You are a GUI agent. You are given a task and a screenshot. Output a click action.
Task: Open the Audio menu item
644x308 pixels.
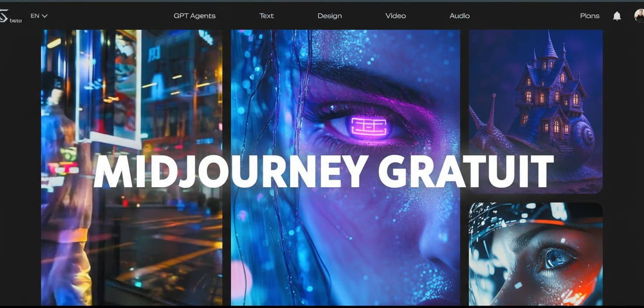(x=459, y=16)
